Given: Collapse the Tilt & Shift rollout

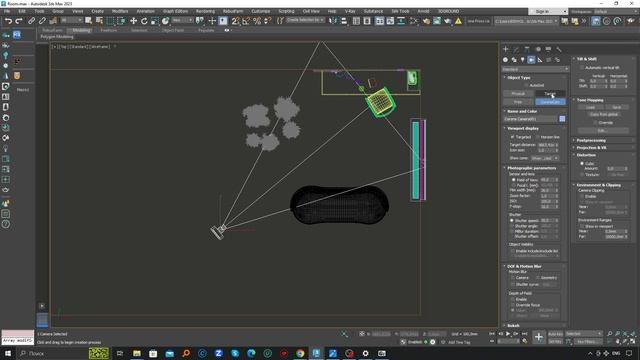Looking at the screenshot, I should 587,59.
